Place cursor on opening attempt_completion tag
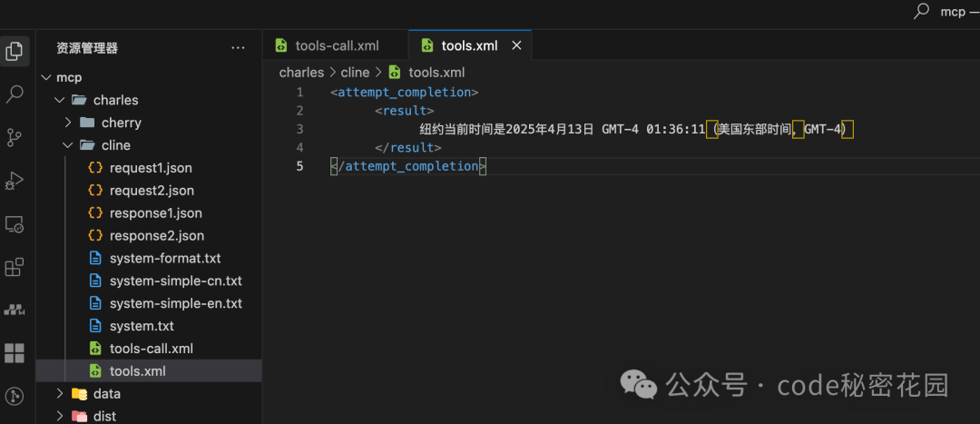This screenshot has height=424, width=980. 405,93
